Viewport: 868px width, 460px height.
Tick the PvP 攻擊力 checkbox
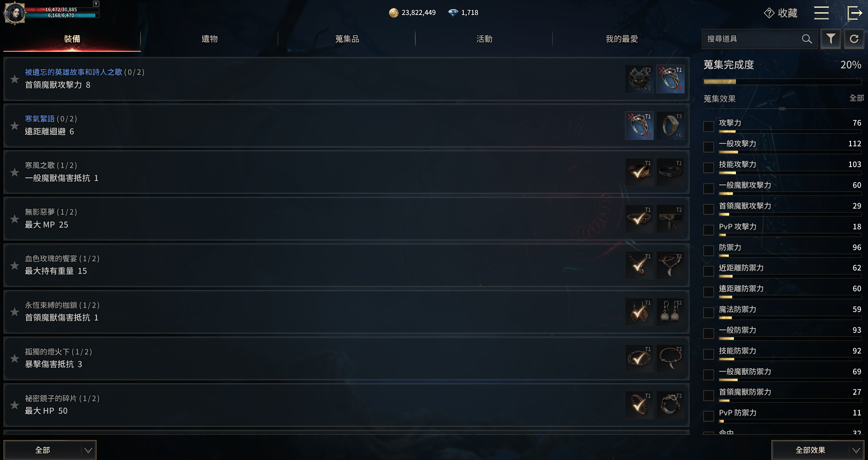709,230
